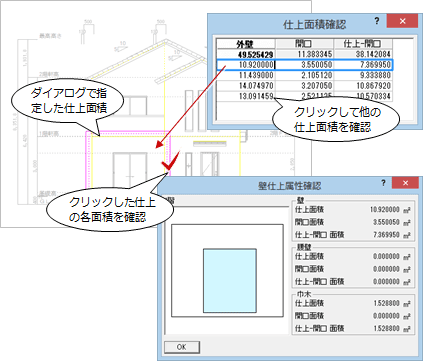Select the row with area 13.091459
This screenshot has height=361, width=423.
pos(305,96)
